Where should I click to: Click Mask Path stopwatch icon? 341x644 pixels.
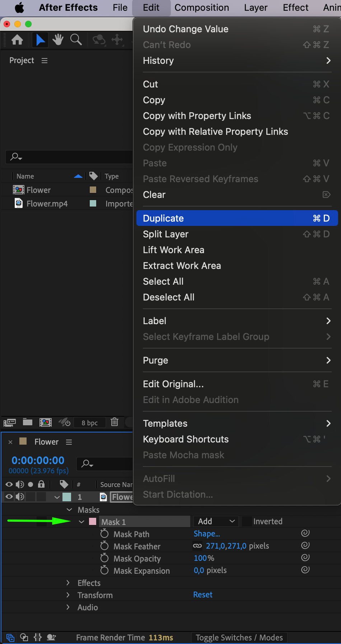click(104, 534)
